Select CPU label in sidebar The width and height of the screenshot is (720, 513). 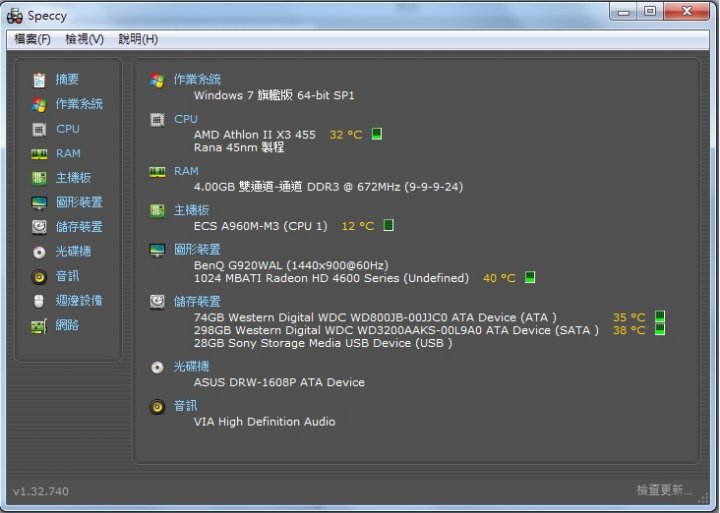coord(68,129)
